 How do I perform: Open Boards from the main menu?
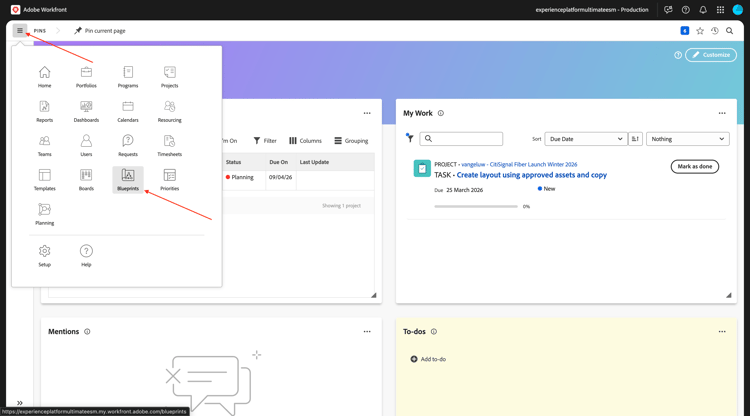(x=86, y=180)
